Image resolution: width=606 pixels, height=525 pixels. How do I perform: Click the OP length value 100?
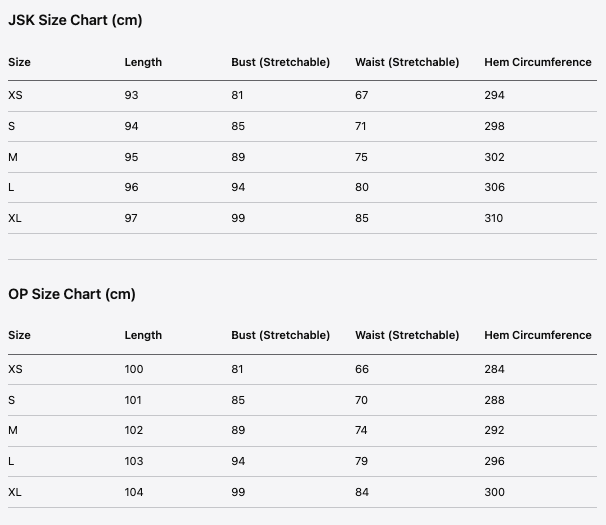tap(134, 369)
